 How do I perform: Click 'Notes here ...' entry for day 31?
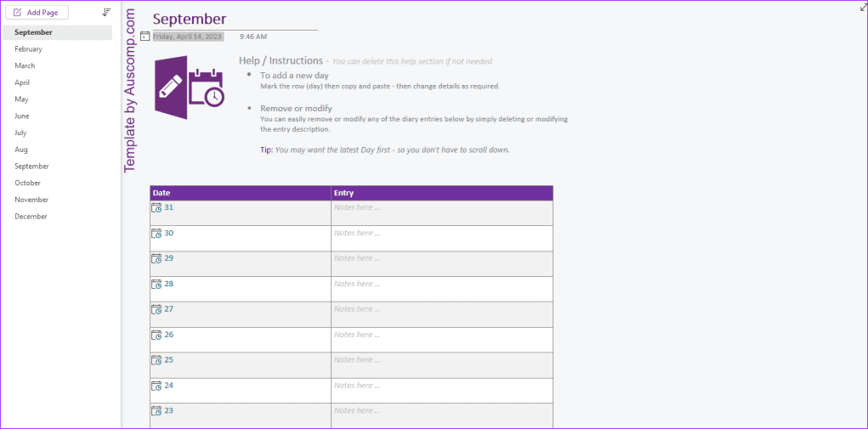(x=357, y=207)
